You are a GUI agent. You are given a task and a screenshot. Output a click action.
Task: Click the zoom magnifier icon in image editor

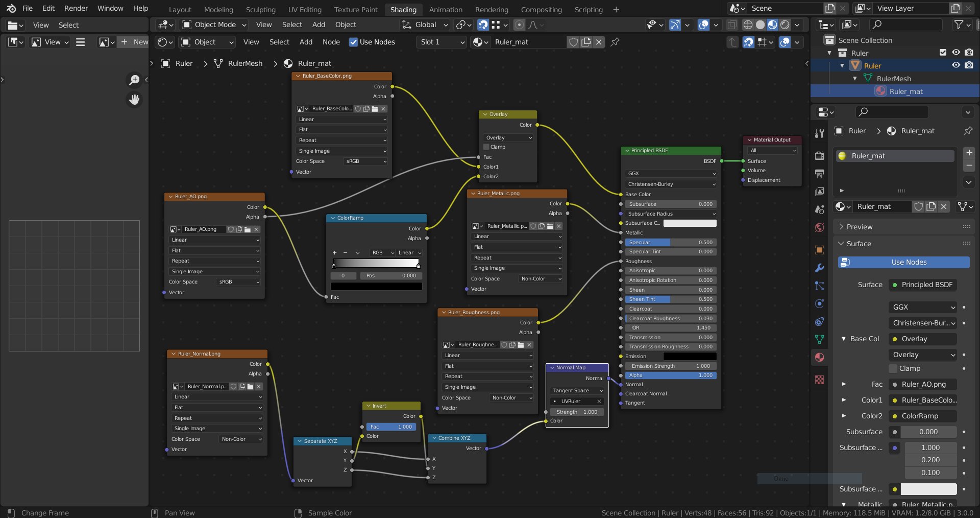tap(134, 80)
